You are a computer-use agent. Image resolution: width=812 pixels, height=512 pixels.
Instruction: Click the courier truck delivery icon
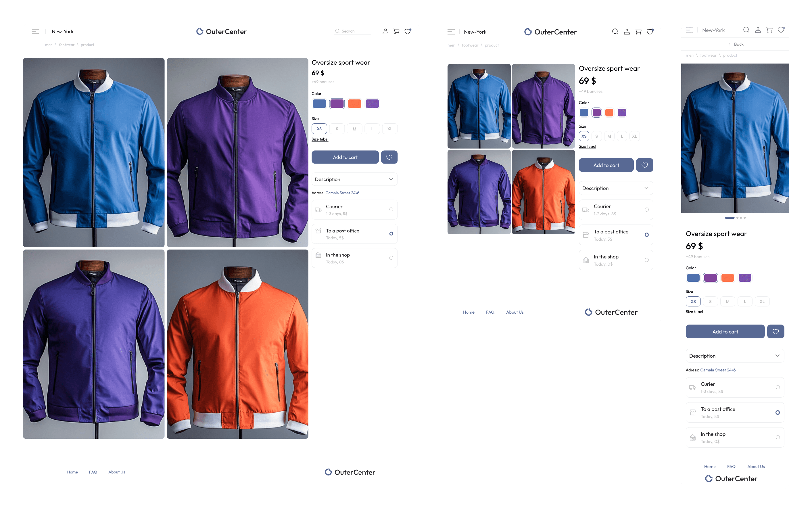click(x=318, y=210)
